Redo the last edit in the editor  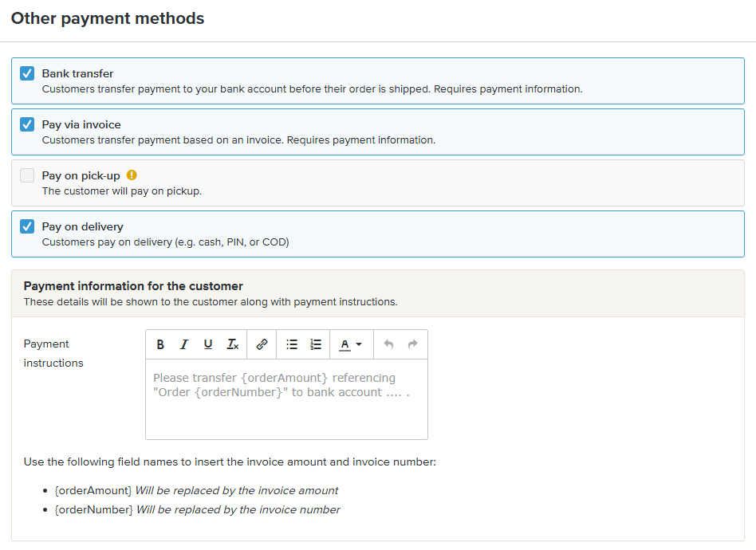(x=412, y=344)
